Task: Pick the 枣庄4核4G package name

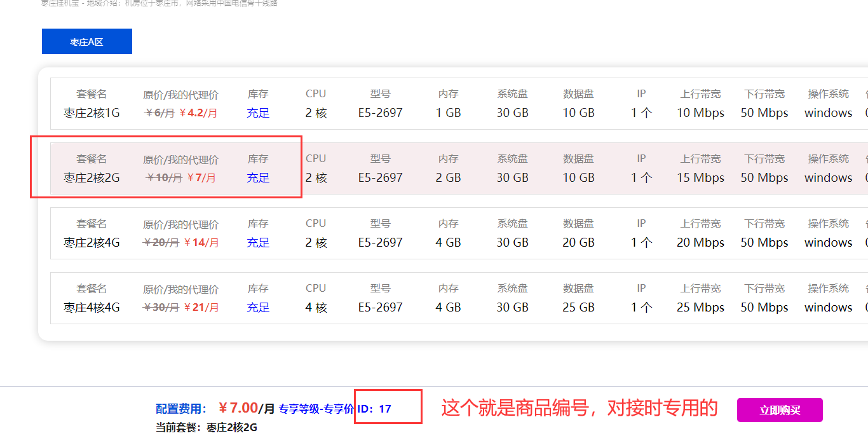Action: [92, 308]
